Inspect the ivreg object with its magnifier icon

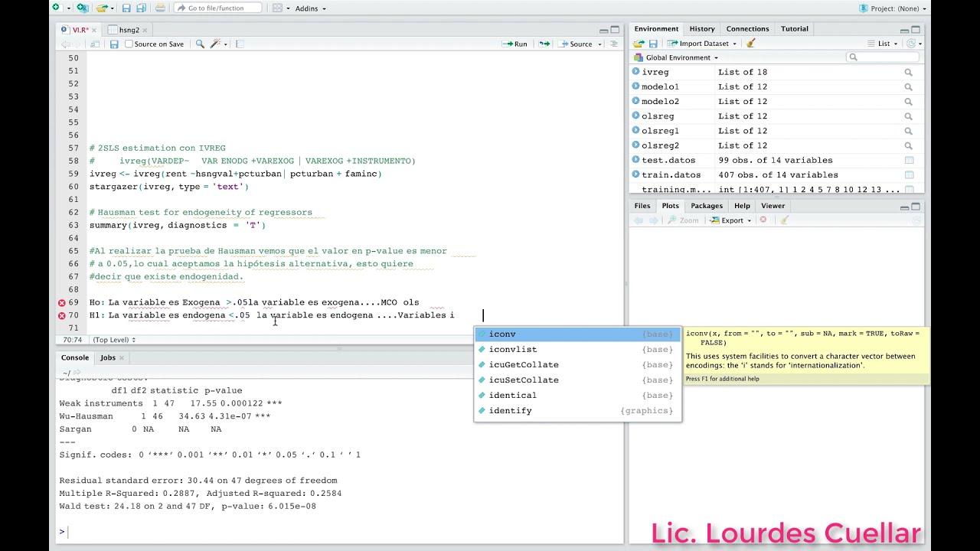pyautogui.click(x=909, y=72)
